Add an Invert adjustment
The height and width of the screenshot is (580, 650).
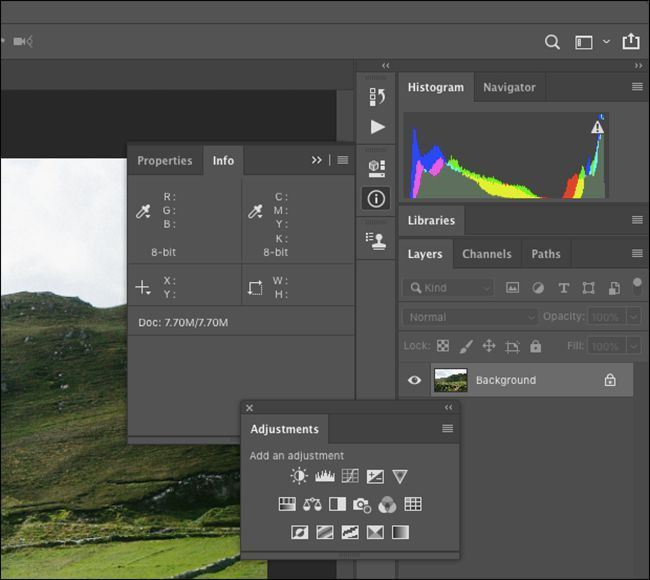299,533
